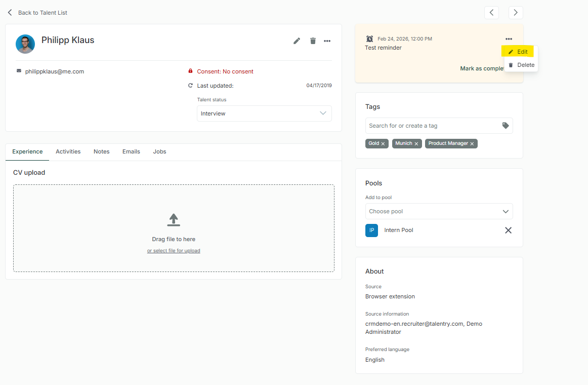The image size is (588, 385).
Task: Open the three-dot menu beside talent name
Action: click(327, 41)
